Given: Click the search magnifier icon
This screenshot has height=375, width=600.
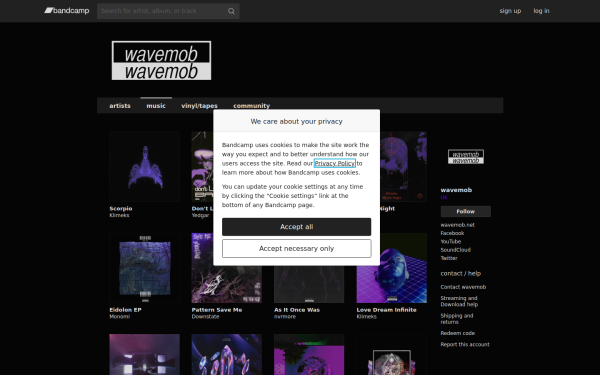Looking at the screenshot, I should click(231, 11).
